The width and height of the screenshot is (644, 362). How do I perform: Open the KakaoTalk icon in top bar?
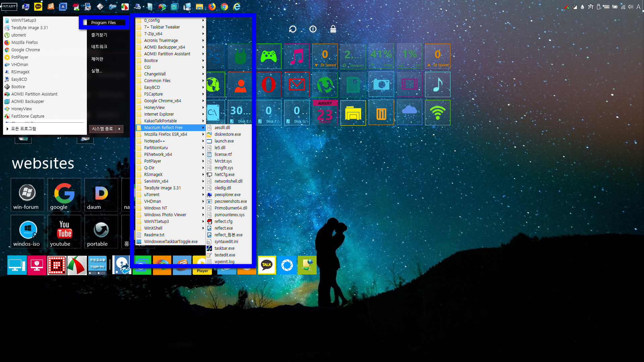[38, 6]
